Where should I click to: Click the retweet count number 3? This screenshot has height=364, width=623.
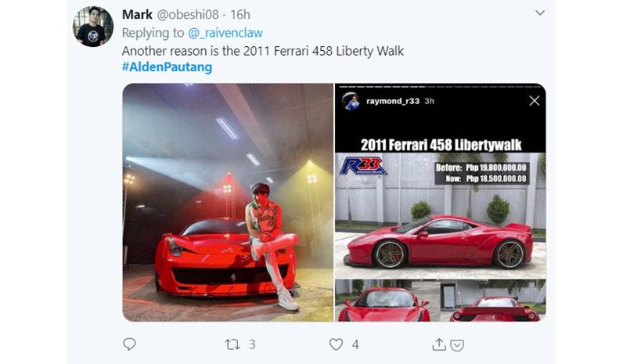point(252,344)
